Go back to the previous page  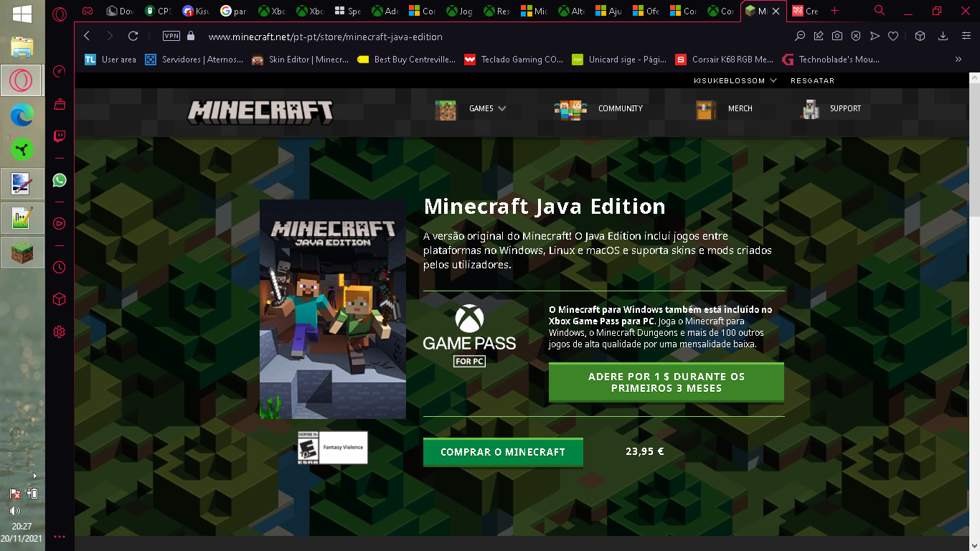coord(87,36)
